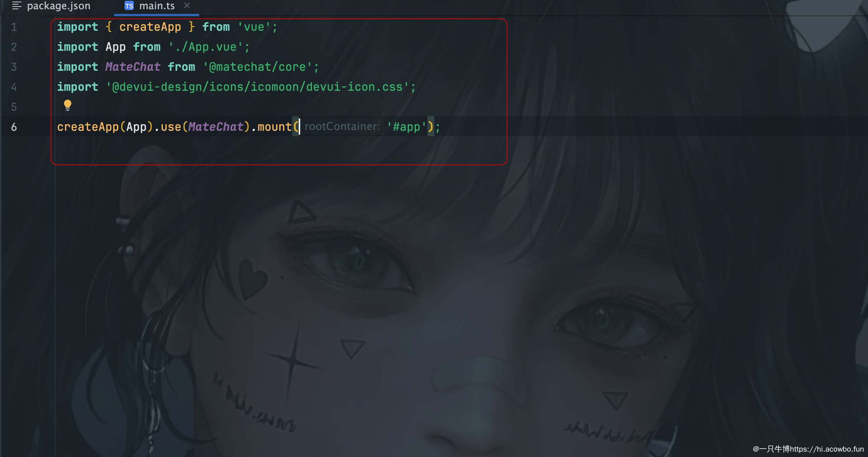The image size is (868, 457).
Task: Click the mount method call
Action: [x=274, y=127]
